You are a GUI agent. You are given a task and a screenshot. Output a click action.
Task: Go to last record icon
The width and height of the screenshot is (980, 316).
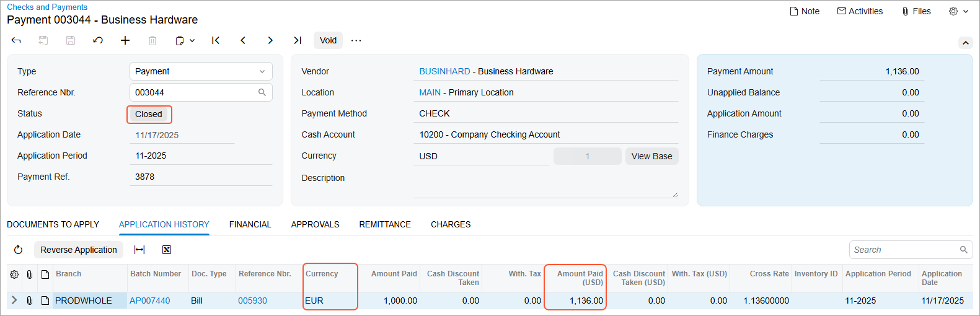298,40
